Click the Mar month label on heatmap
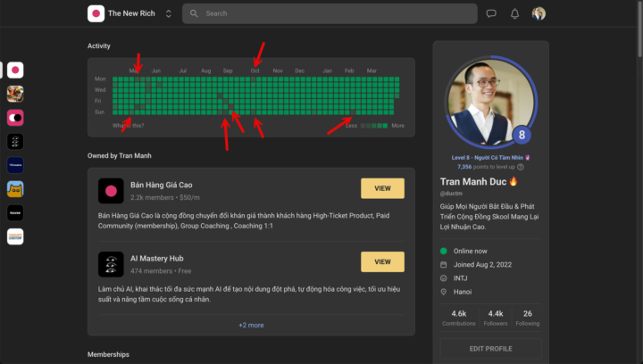The image size is (643, 364). tap(372, 70)
